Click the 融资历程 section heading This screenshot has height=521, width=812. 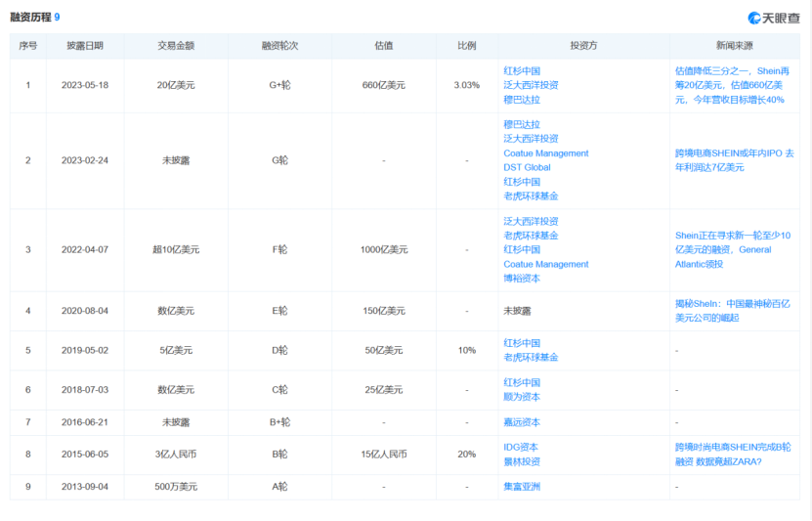30,17
